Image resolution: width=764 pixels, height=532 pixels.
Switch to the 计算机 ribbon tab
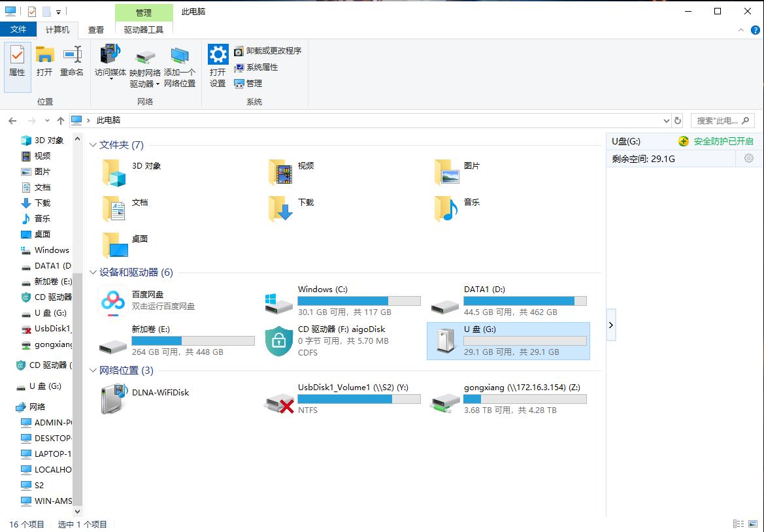58,29
